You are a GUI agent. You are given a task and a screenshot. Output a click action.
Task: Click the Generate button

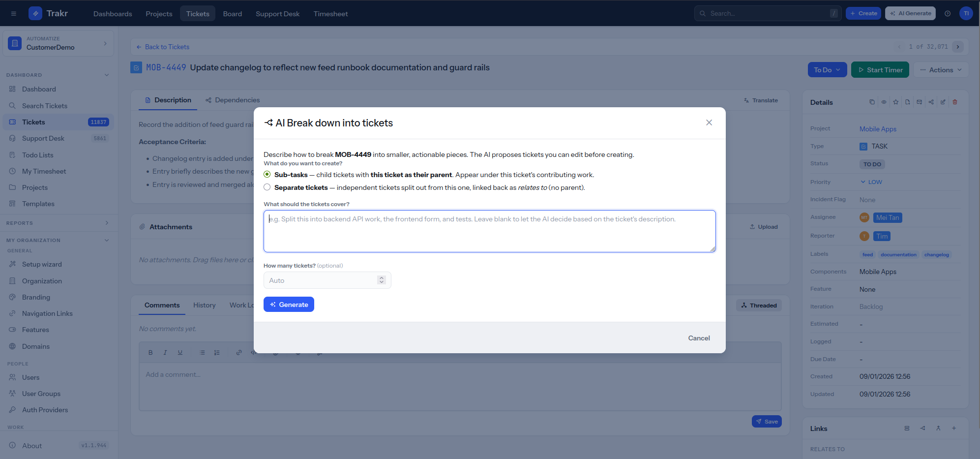289,305
